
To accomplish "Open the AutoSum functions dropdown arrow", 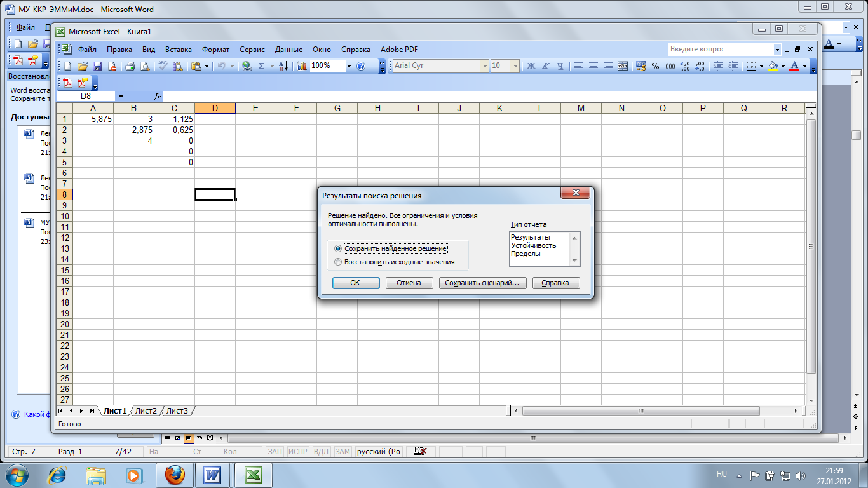I will tap(271, 66).
